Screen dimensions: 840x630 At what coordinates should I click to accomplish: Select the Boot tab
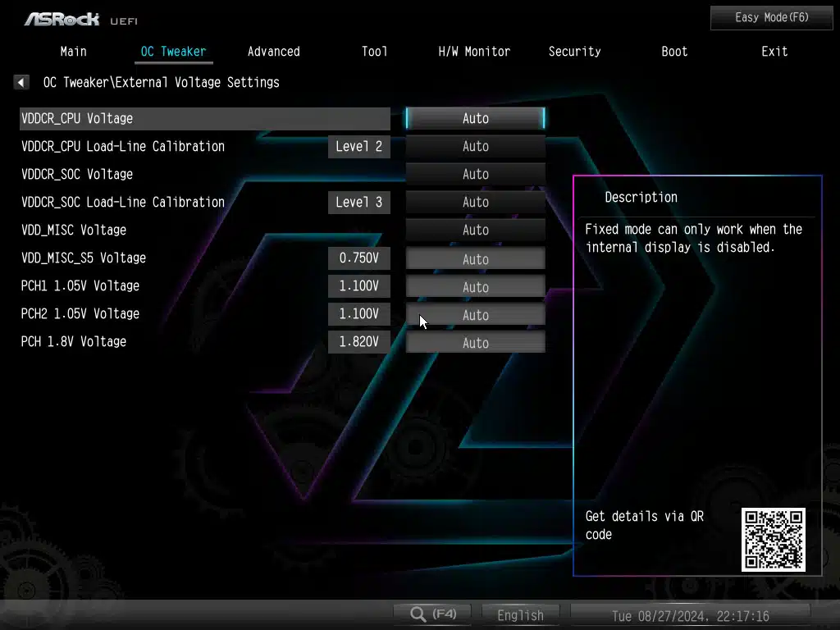[674, 51]
